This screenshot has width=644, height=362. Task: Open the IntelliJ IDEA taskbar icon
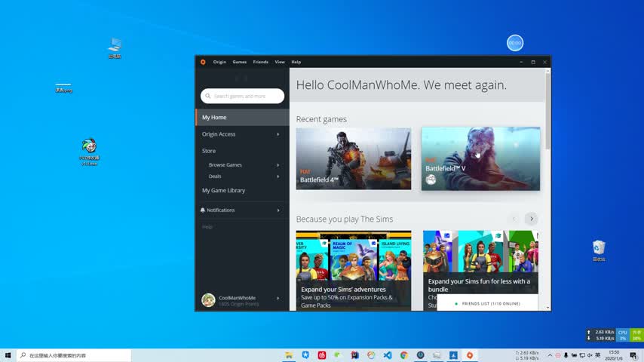[354, 355]
